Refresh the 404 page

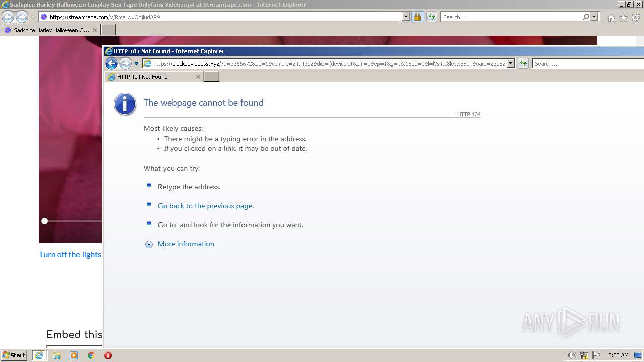click(523, 64)
